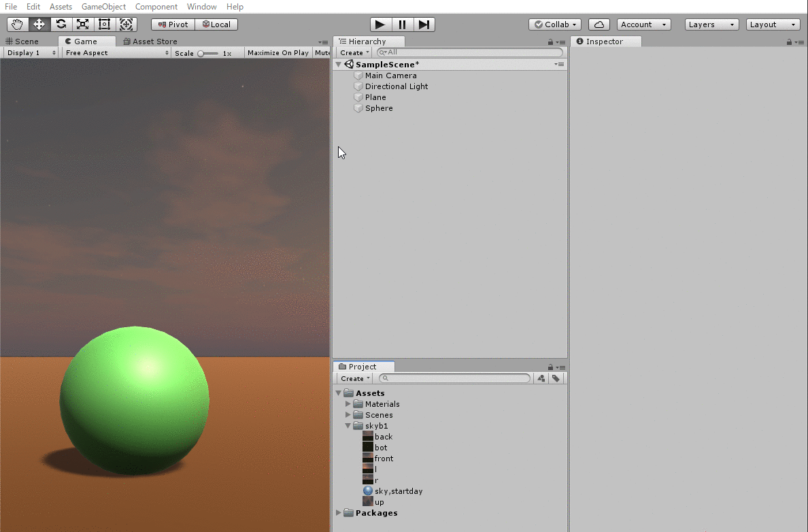Click the search by type icon in Project
The image size is (808, 532).
(541, 378)
